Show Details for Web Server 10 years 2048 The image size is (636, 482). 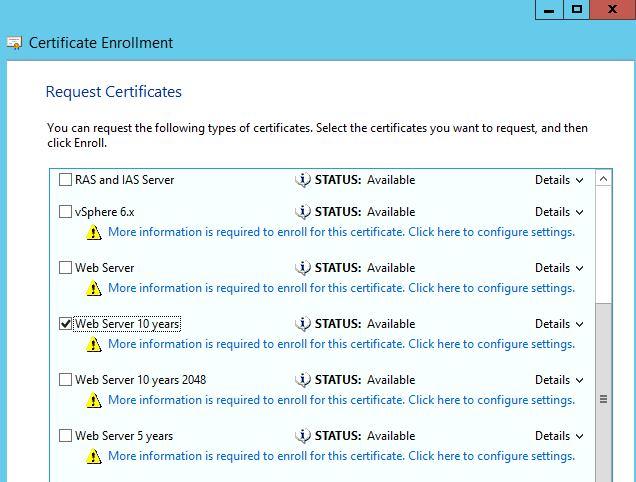point(558,380)
